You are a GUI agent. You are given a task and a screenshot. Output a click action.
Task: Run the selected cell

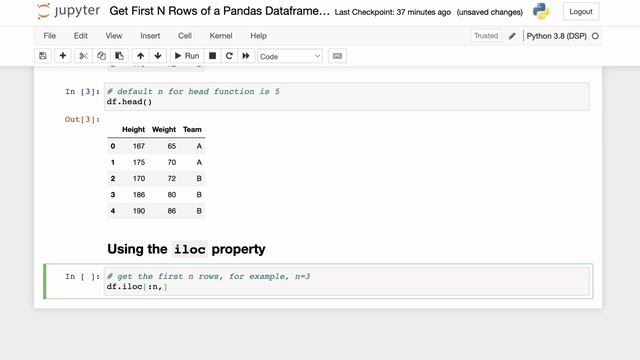[187, 56]
